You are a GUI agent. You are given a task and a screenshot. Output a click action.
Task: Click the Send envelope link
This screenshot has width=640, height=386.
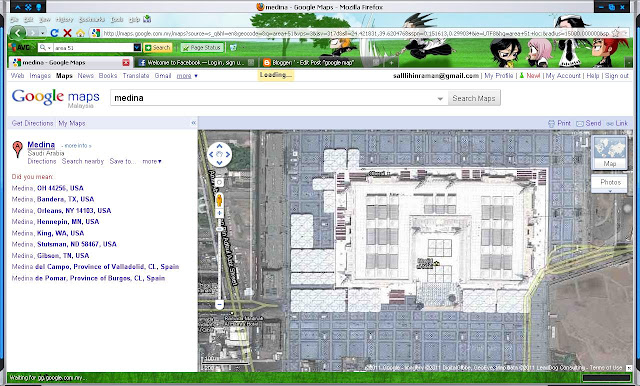[589, 123]
